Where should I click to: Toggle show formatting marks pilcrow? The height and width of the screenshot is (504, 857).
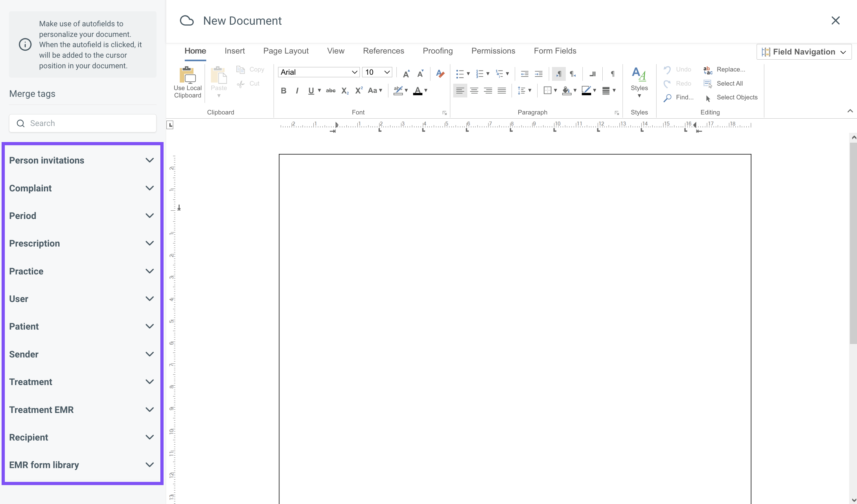coord(613,74)
